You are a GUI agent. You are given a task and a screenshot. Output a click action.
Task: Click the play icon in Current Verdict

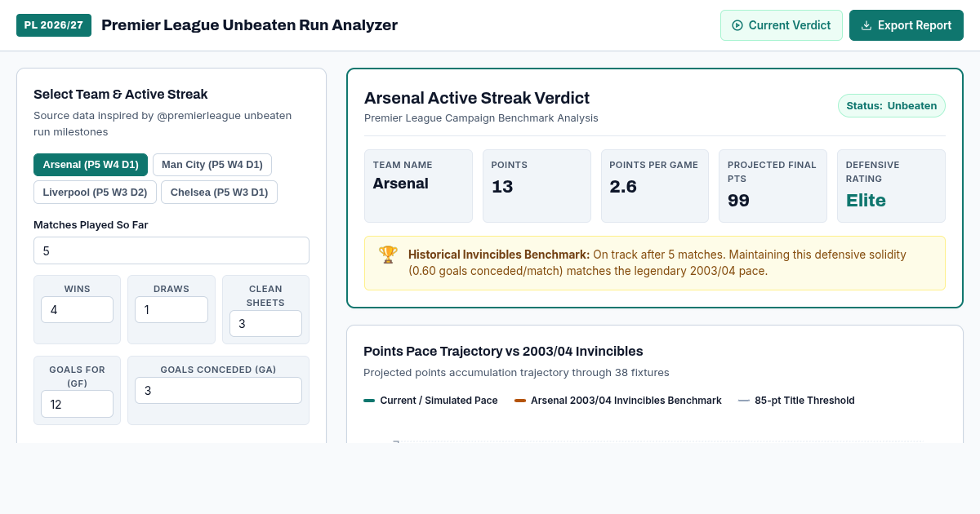coord(737,25)
